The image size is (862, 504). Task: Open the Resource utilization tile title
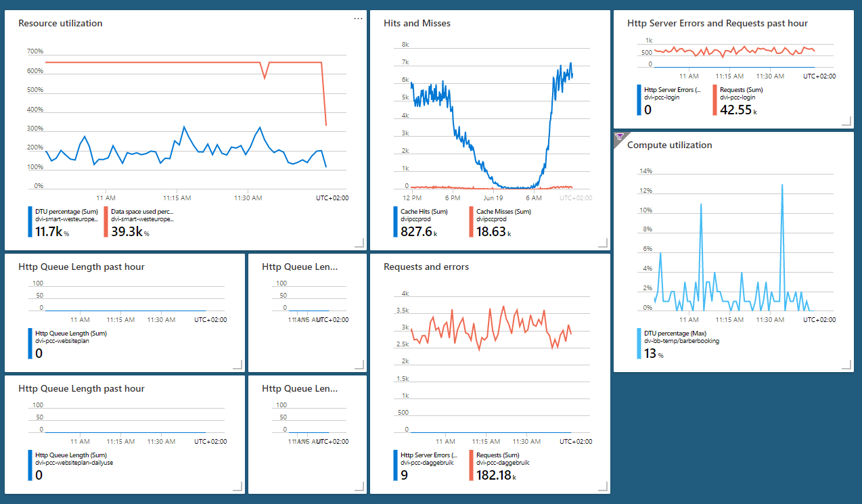[60, 23]
